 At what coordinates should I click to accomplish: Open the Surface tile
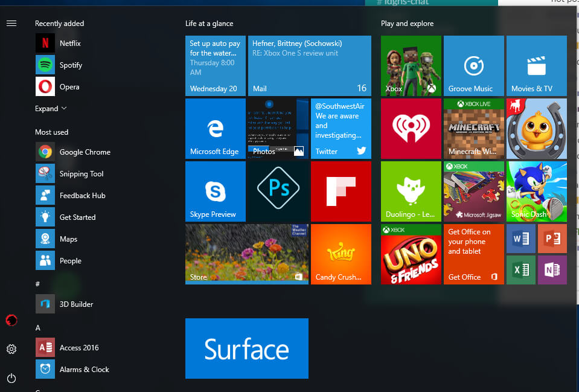247,349
